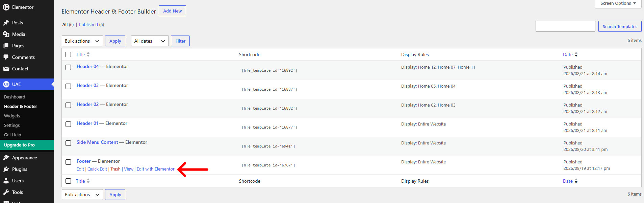Click the Title column header at top
Viewport: 644px width, 203px height.
[80, 54]
